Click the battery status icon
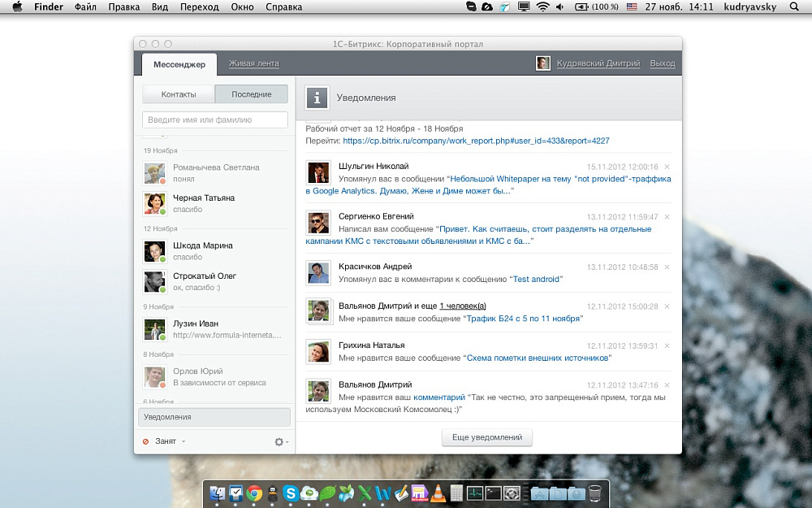The image size is (812, 508). tap(582, 7)
